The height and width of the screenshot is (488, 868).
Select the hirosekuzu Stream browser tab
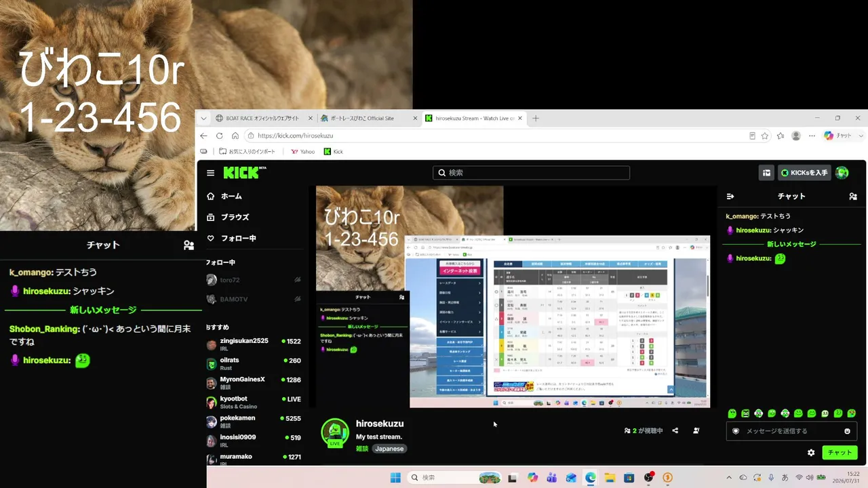(x=474, y=118)
